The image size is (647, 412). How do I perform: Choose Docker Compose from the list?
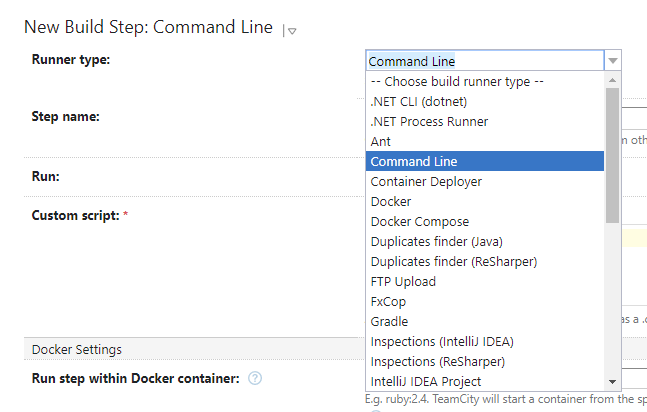click(x=419, y=221)
